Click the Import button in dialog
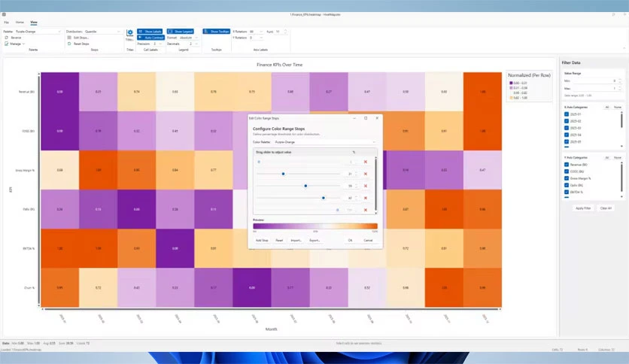The height and width of the screenshot is (364, 629). pyautogui.click(x=296, y=240)
